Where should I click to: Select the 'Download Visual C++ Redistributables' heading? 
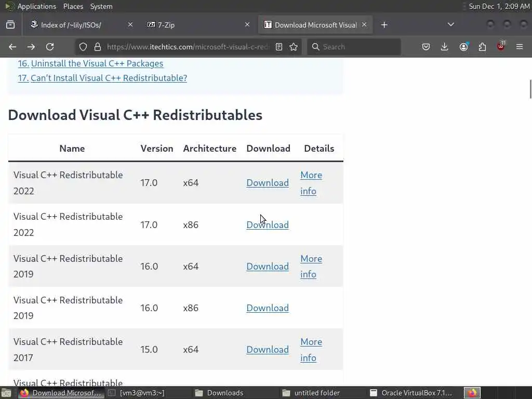135,115
